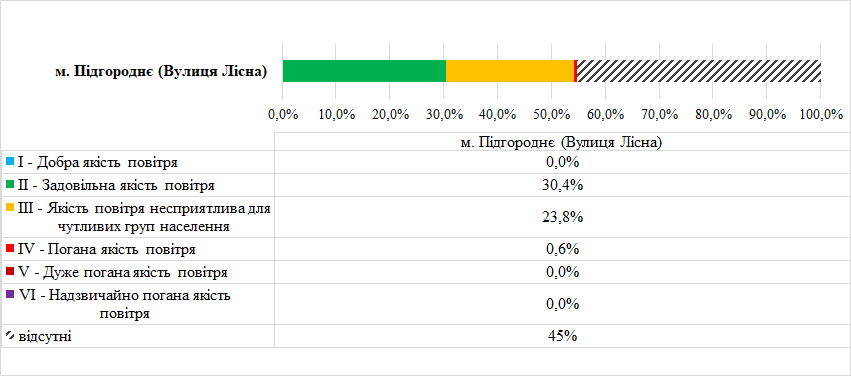Image resolution: width=851 pixels, height=376 pixels.
Task: Select the thin red bar segment
Action: [x=575, y=71]
